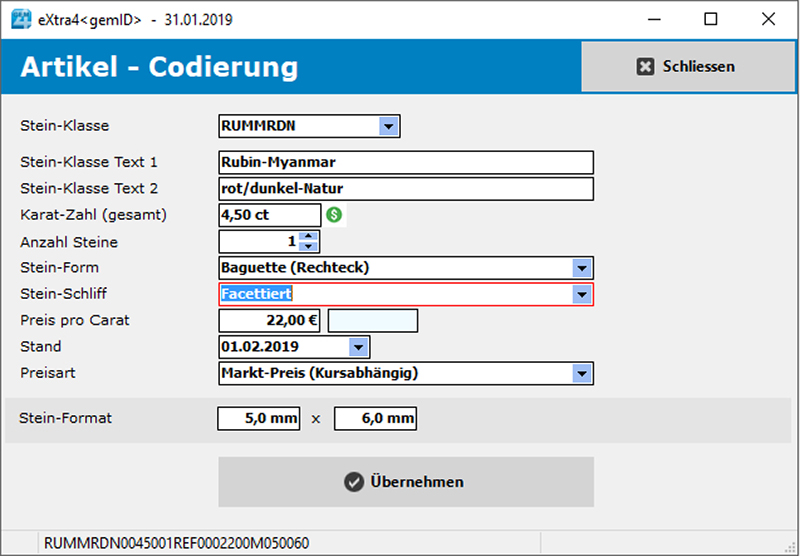Expand the Preisart dropdown arrow
Viewport: 800px width, 556px height.
point(582,373)
